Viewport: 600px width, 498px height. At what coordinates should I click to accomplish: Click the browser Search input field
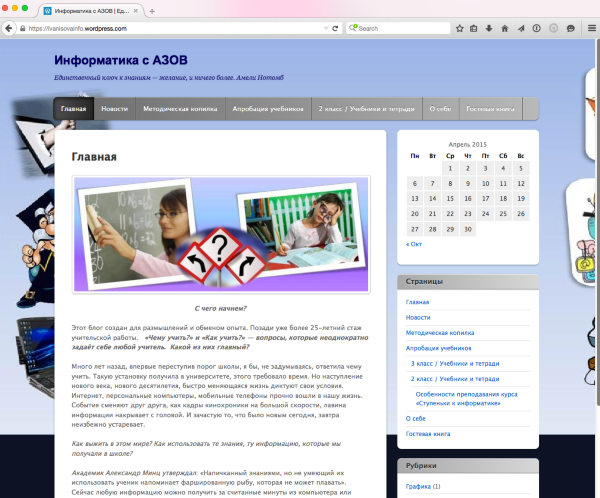[x=400, y=28]
